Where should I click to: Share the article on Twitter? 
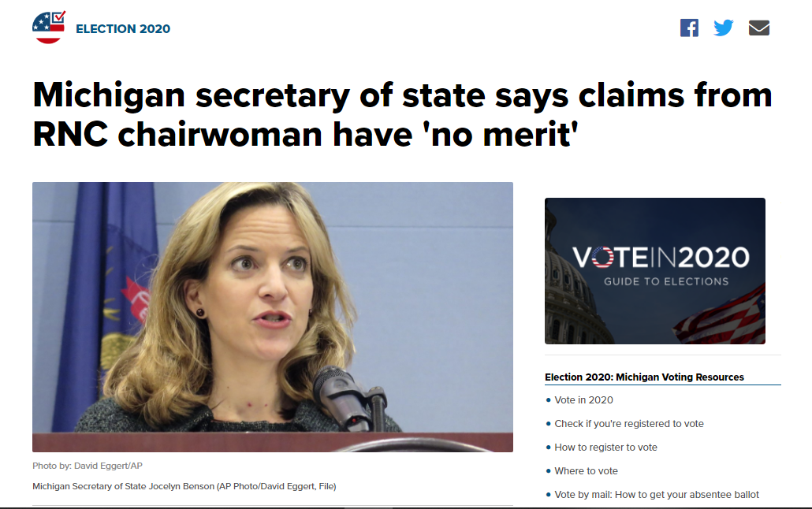724,28
